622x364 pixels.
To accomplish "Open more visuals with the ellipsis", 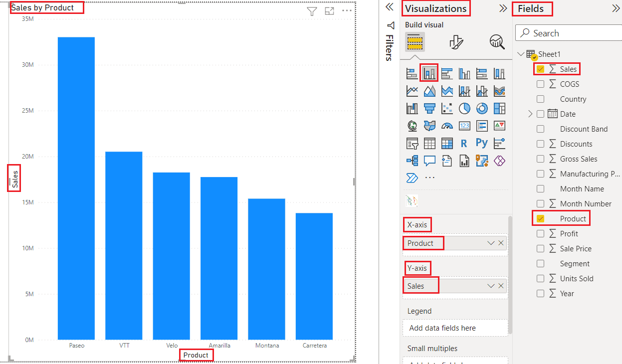I will (x=429, y=178).
